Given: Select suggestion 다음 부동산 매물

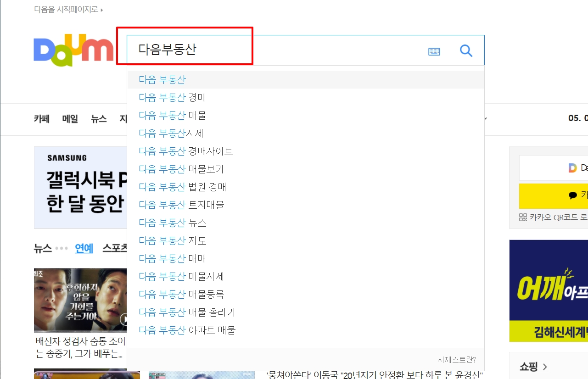Looking at the screenshot, I should point(306,115).
